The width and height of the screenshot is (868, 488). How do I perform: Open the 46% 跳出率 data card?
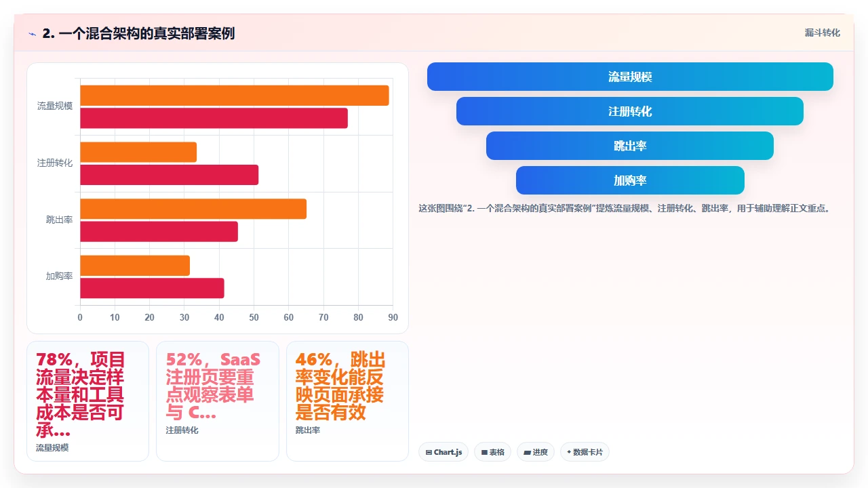(347, 401)
